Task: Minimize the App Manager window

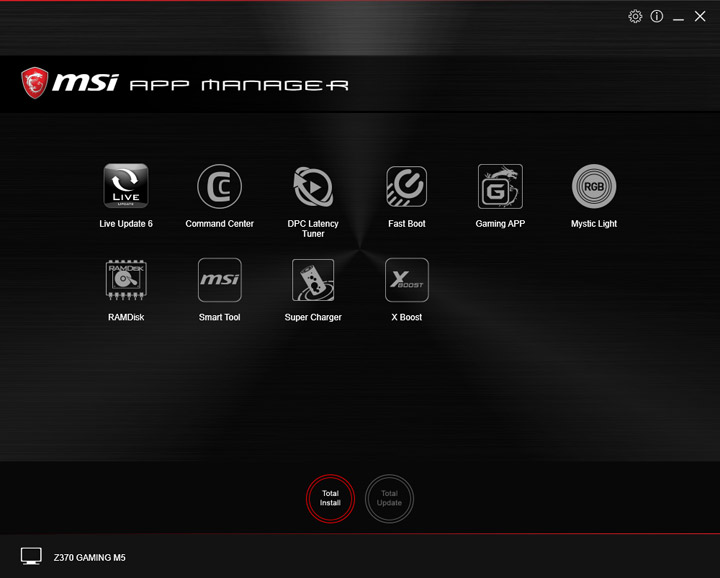Action: point(678,19)
